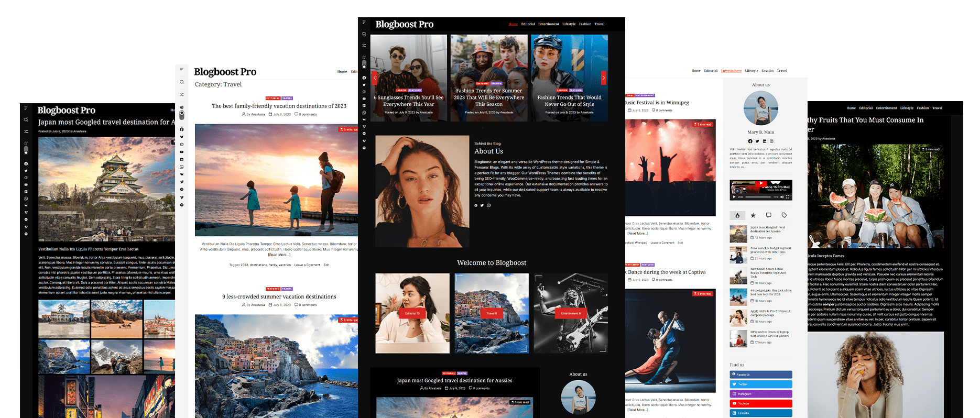Open '6 Sunglasses Trends You'll See' slide
Viewport: 980px width, 418px height.
pos(409,101)
